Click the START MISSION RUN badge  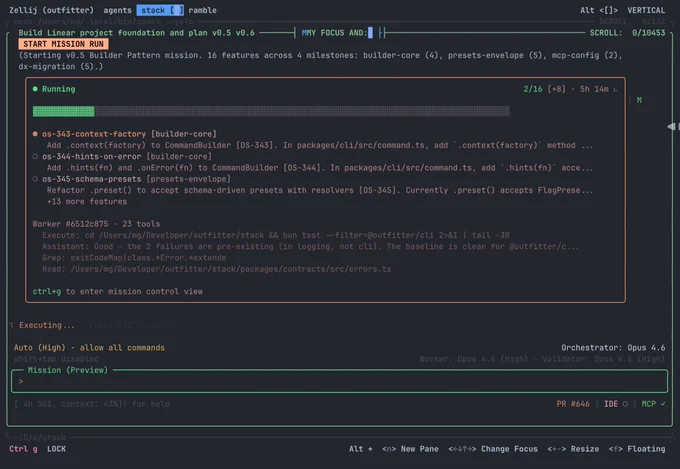(x=63, y=44)
